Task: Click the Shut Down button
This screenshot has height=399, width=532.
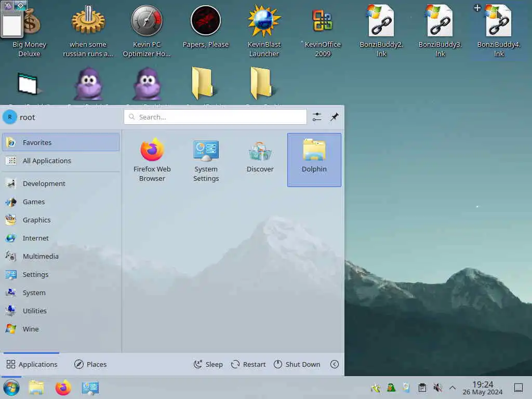Action: [297, 364]
